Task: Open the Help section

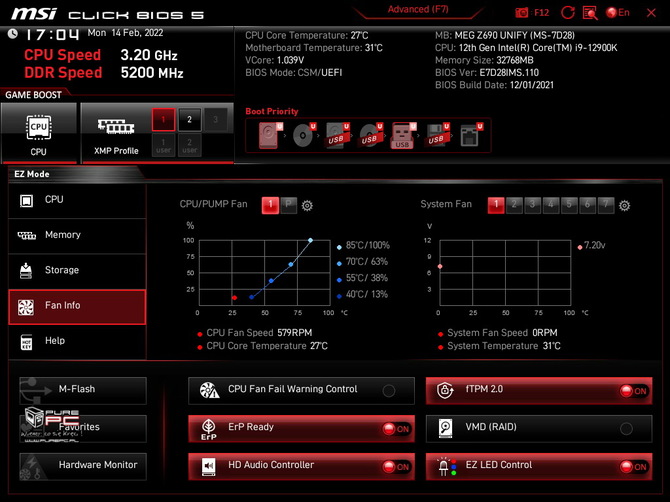Action: point(77,342)
